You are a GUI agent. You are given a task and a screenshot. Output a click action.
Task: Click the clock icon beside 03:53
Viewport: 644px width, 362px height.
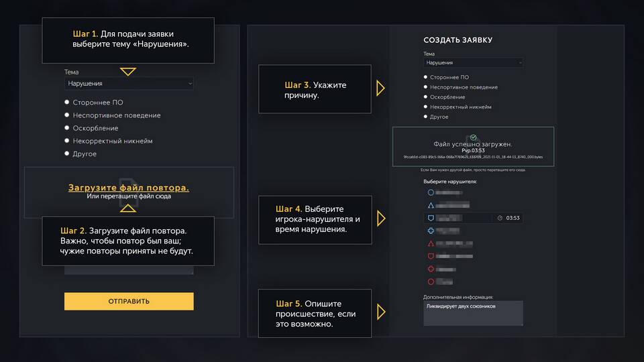[499, 218]
